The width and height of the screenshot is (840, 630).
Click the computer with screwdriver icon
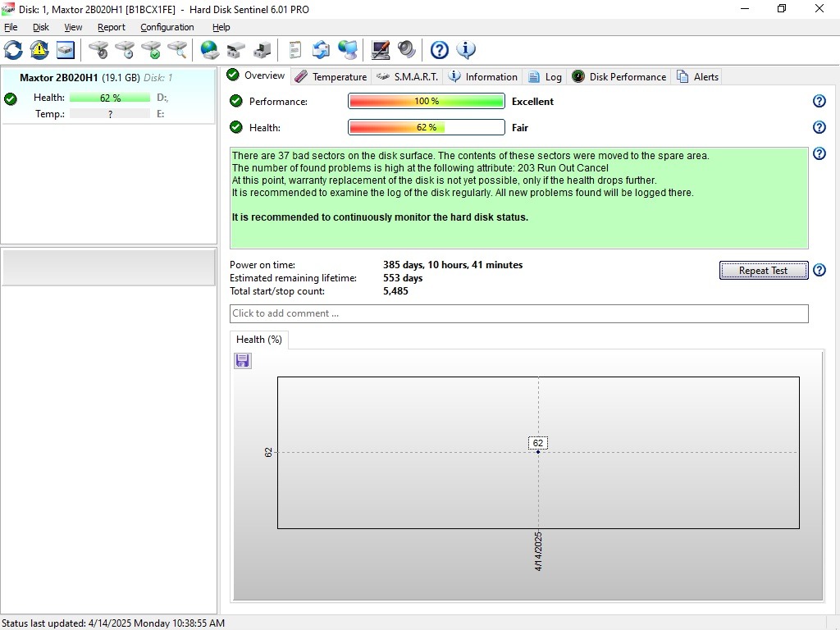click(381, 50)
